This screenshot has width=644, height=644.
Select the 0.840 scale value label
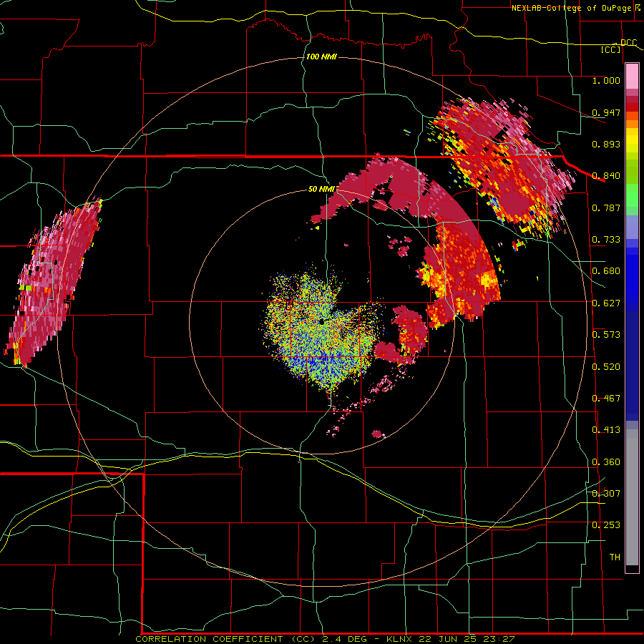(606, 176)
